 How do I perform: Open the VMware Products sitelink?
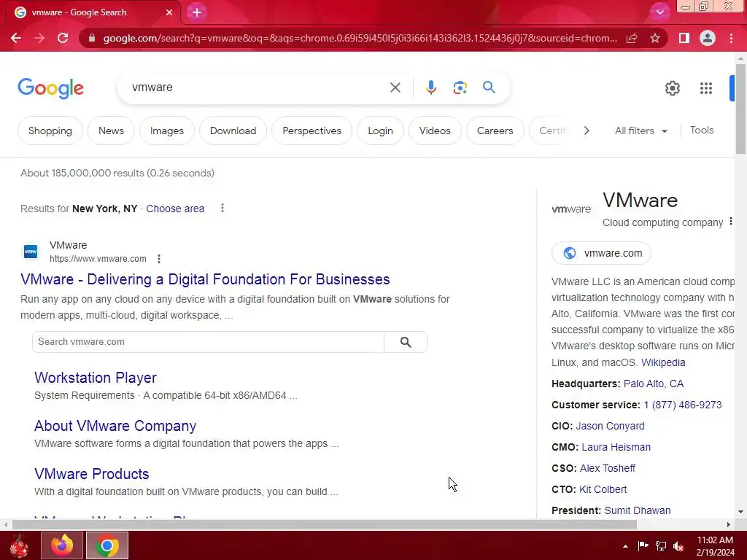pyautogui.click(x=91, y=474)
